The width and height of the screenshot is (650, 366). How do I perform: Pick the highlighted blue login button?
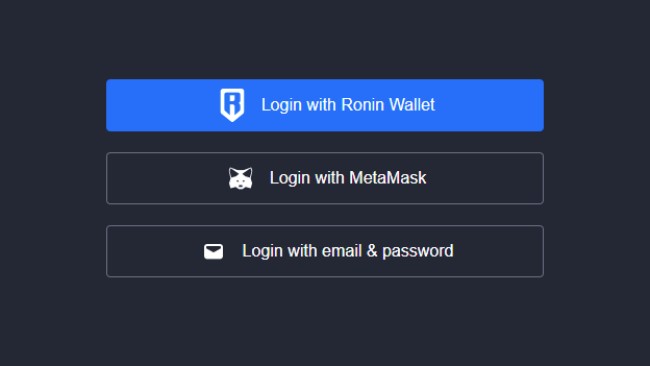(x=325, y=105)
